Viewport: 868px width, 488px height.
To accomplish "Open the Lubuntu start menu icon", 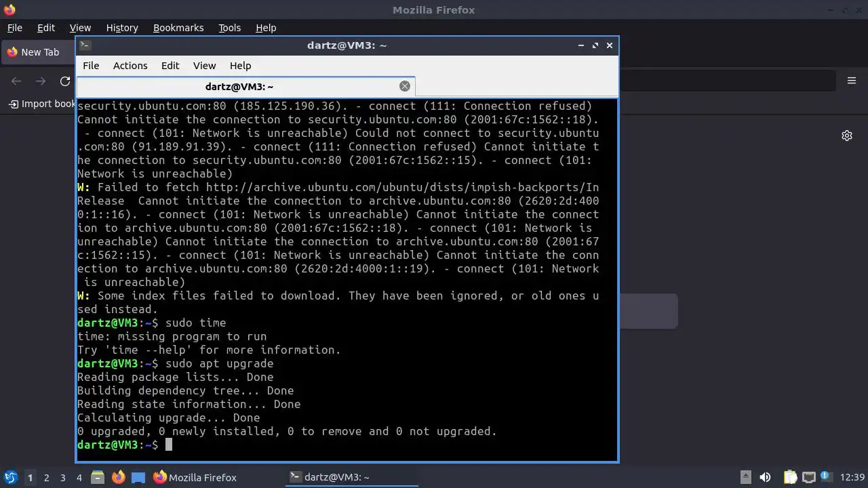I will tap(10, 477).
